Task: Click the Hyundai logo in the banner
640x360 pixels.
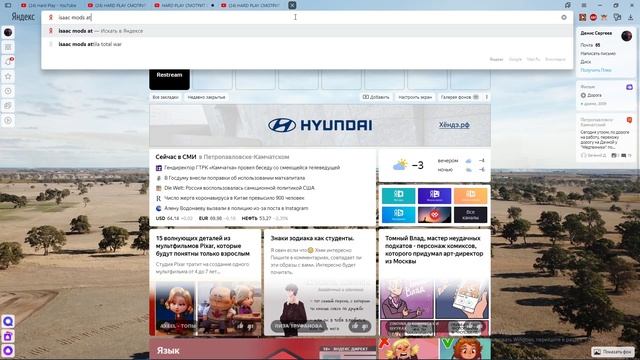Action: pyautogui.click(x=320, y=125)
